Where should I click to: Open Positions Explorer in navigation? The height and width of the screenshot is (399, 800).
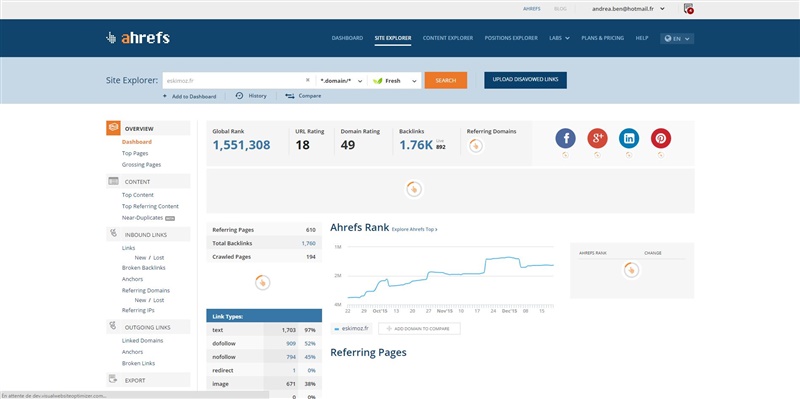[x=511, y=38]
